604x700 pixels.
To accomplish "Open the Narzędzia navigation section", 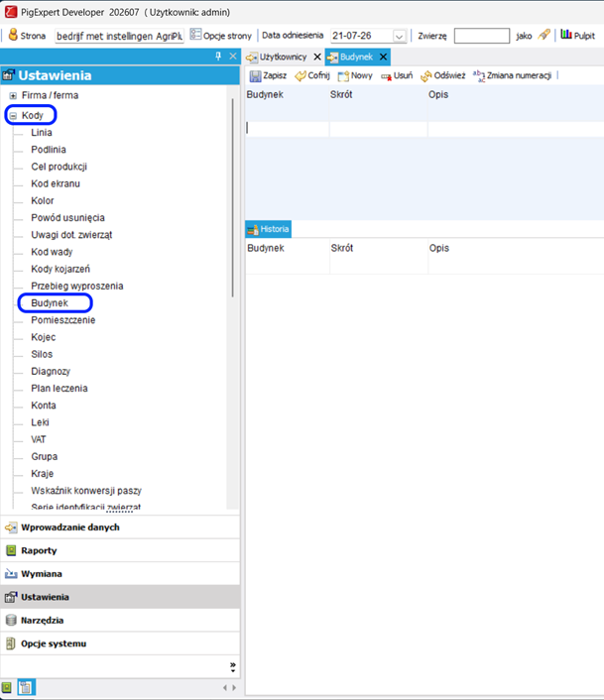I will (120, 620).
